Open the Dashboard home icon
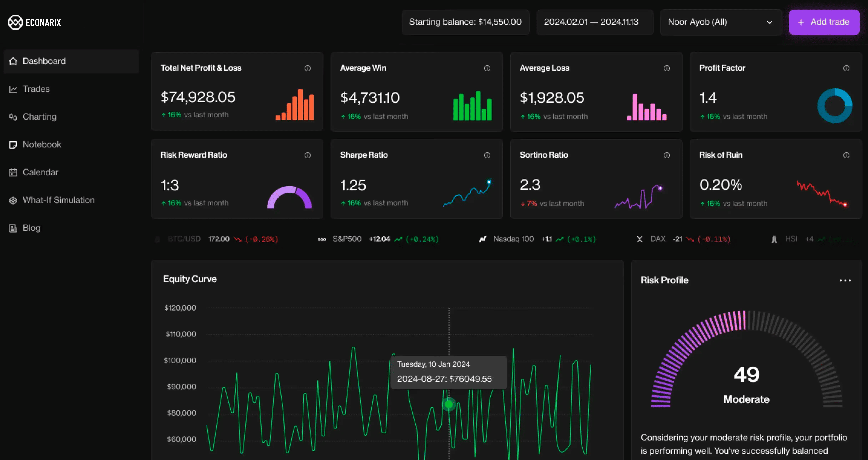The image size is (868, 460). click(x=13, y=61)
